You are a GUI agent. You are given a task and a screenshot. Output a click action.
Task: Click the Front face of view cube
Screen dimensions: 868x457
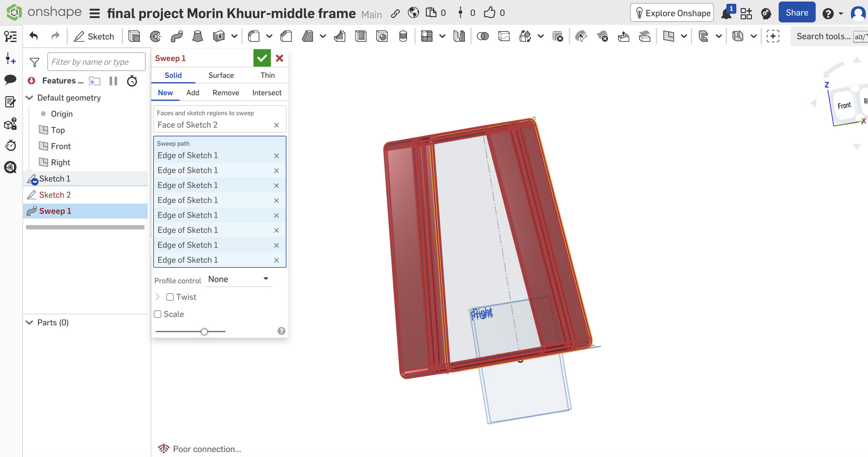(844, 106)
